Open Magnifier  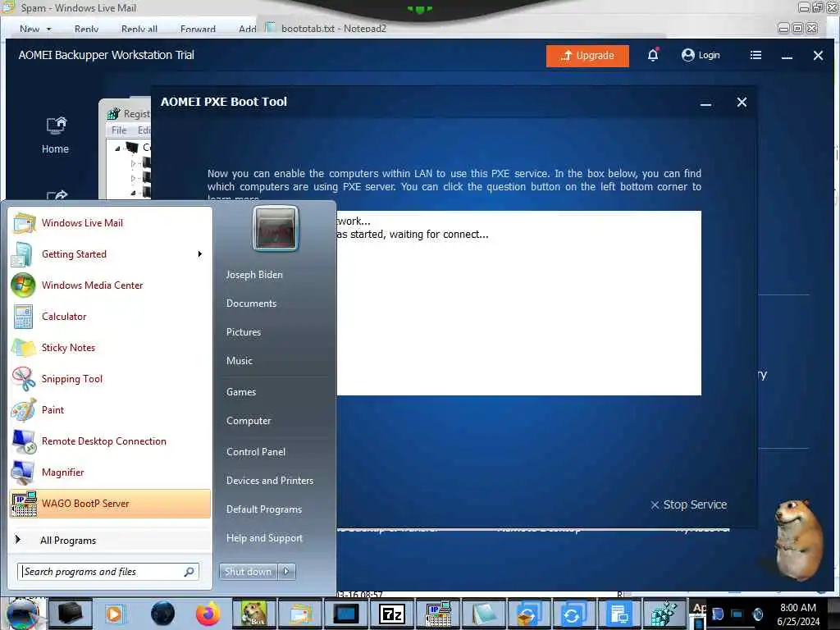pos(110,472)
